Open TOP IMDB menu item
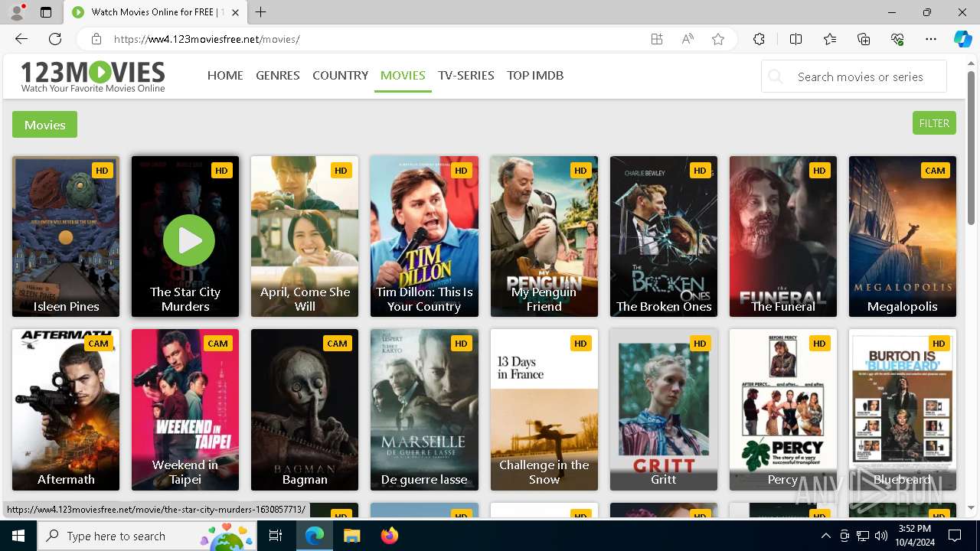This screenshot has height=551, width=980. [x=535, y=75]
